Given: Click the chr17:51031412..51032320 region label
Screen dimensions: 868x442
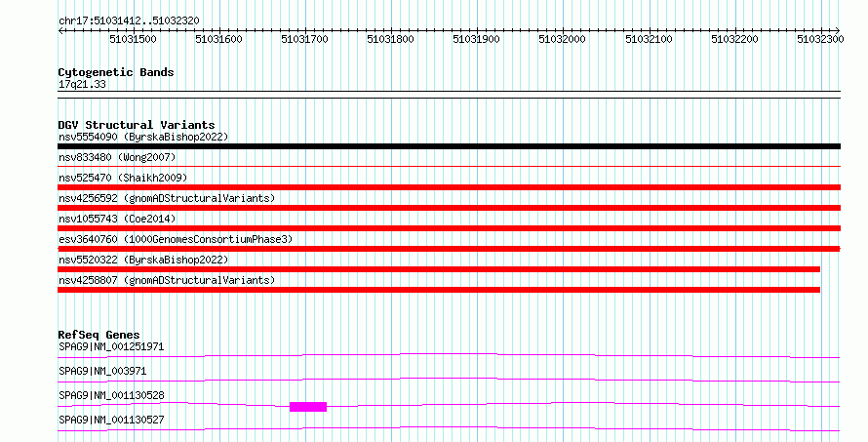Looking at the screenshot, I should tap(129, 20).
